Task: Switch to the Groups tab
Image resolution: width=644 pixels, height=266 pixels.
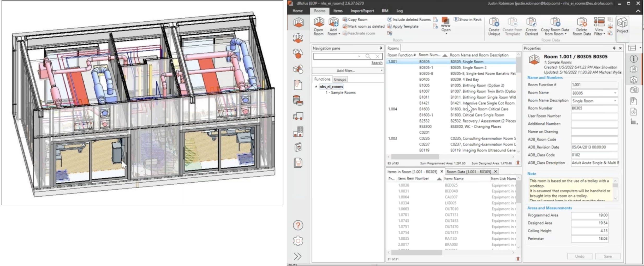Action: pos(340,79)
